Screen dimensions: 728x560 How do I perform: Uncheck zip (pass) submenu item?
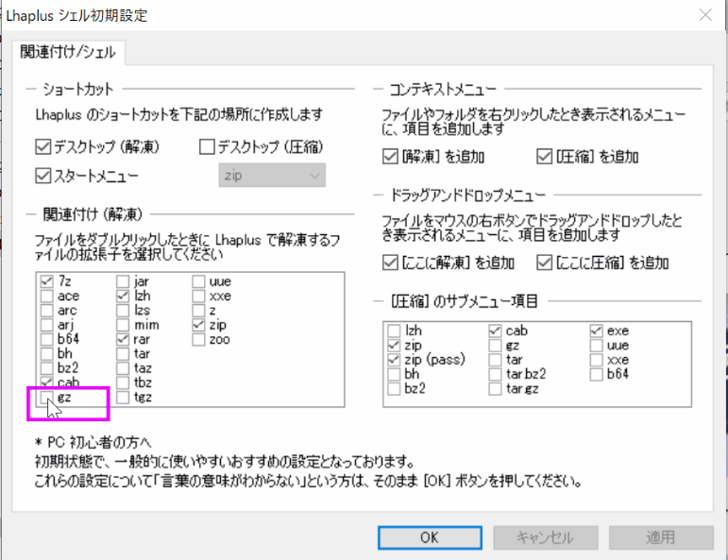(394, 360)
